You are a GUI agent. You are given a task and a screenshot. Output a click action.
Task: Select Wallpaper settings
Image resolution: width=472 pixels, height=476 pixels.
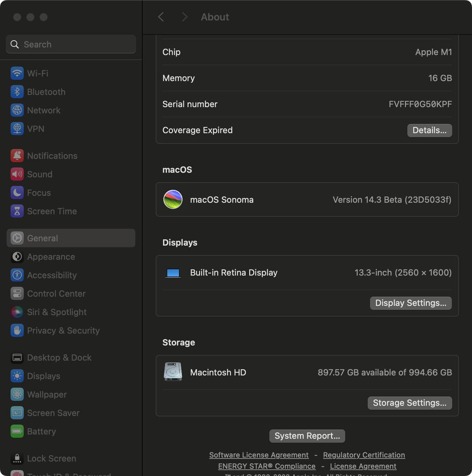pyautogui.click(x=71, y=394)
